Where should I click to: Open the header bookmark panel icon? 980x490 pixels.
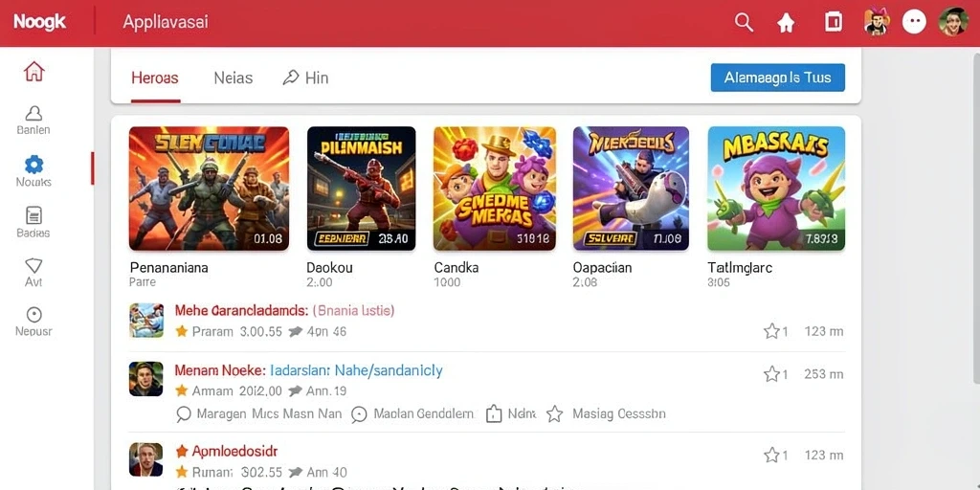coord(834,23)
